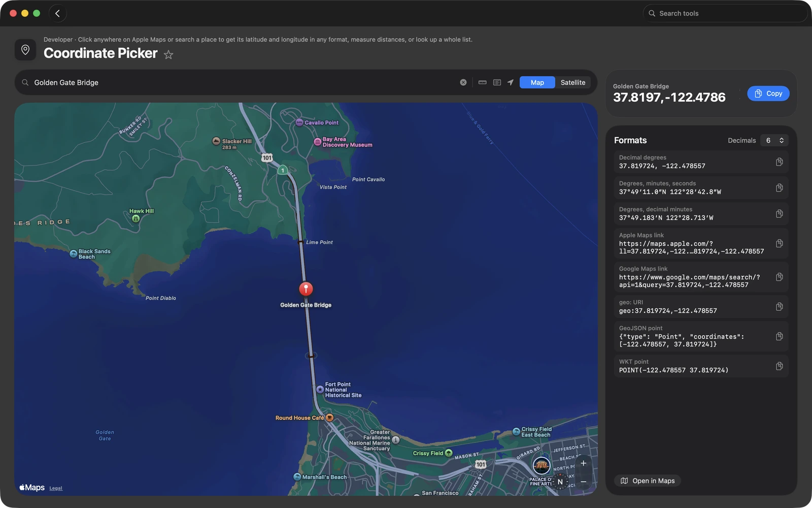
Task: Click into the place search field
Action: (x=244, y=82)
